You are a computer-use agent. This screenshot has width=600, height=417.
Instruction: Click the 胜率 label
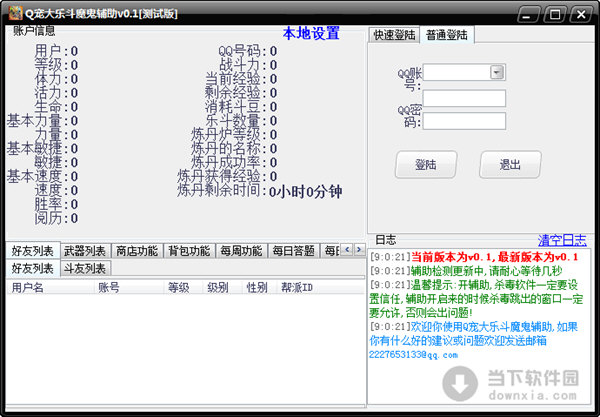48,205
